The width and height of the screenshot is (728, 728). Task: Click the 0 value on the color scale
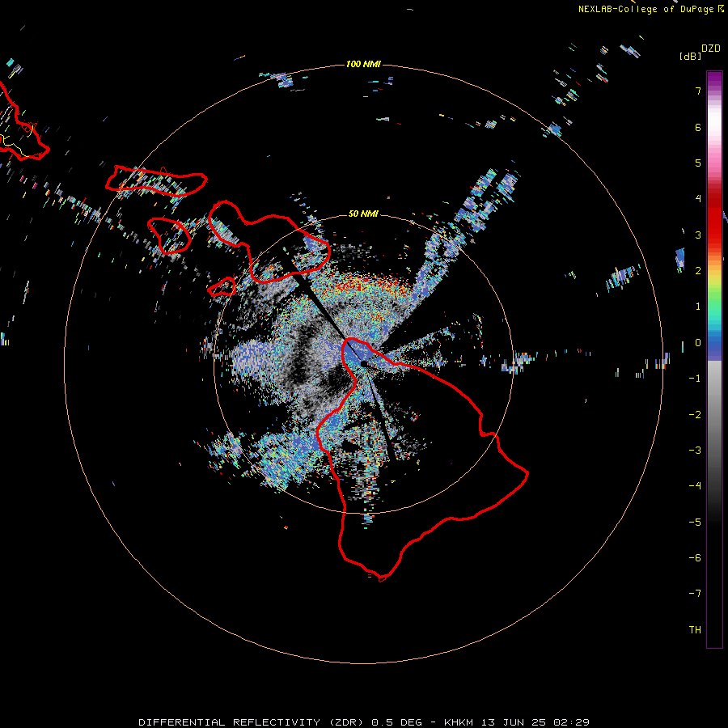coord(698,343)
